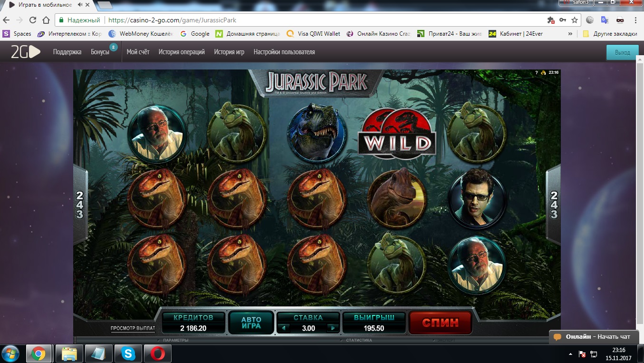Click the network status tray icon
The image size is (644, 363).
click(594, 354)
